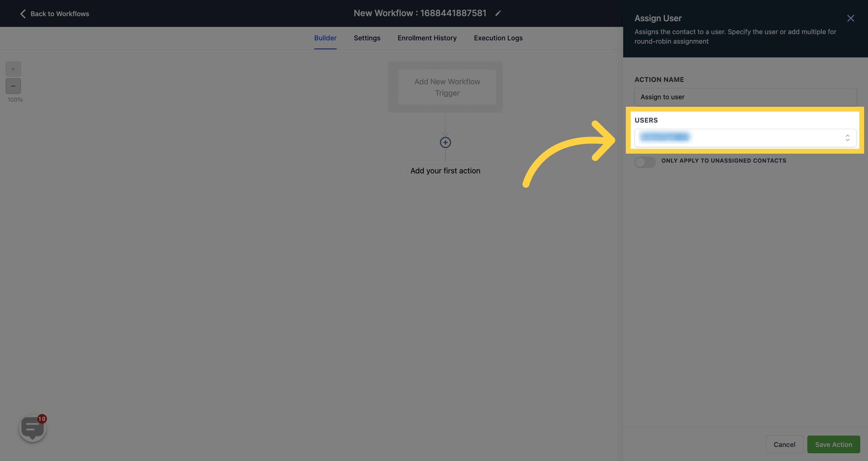Viewport: 868px width, 461px height.
Task: Switch to the Settings tab
Action: (367, 38)
